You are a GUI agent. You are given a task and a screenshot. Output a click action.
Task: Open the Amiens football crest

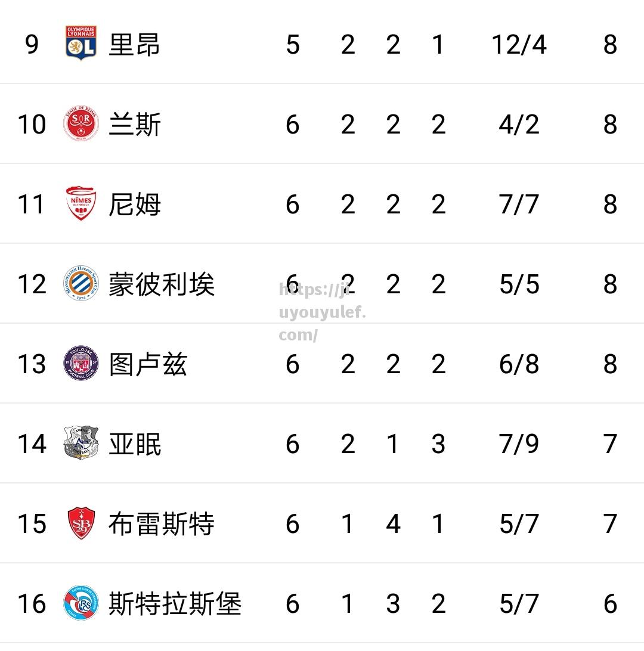click(81, 442)
